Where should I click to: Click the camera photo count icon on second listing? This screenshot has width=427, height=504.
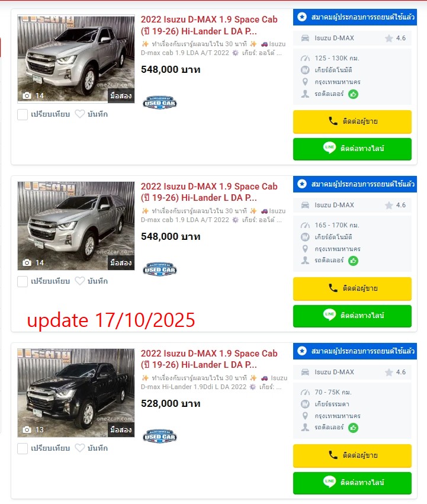27,262
